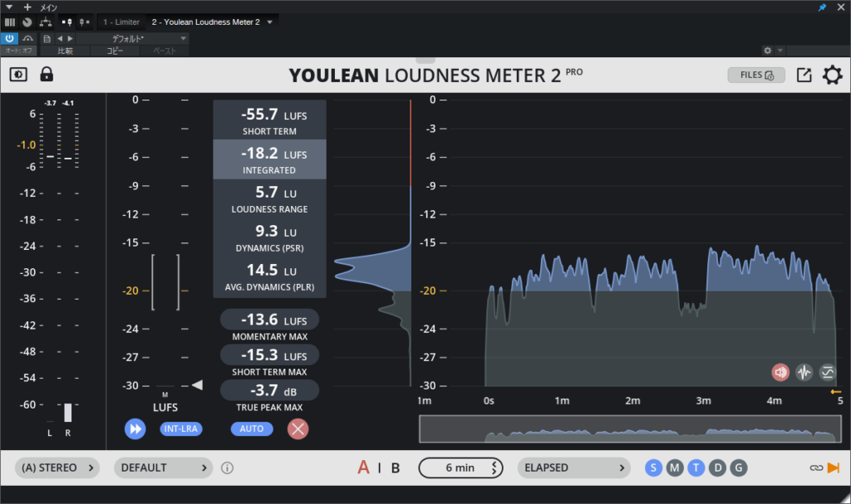Image resolution: width=851 pixels, height=504 pixels.
Task: Click the routing tree icon
Action: point(46,22)
